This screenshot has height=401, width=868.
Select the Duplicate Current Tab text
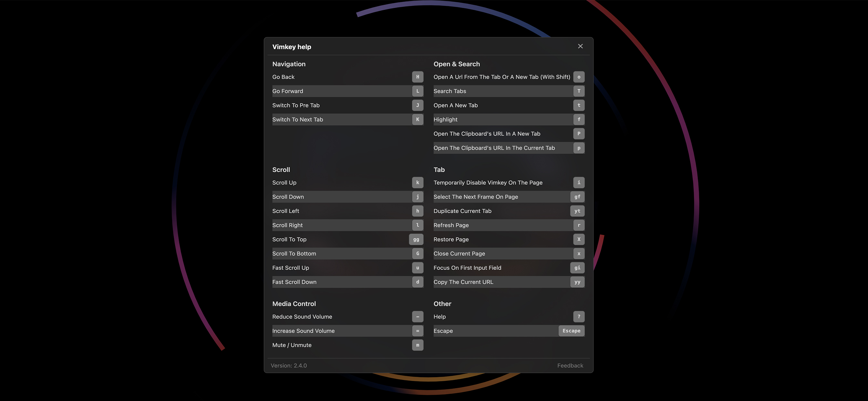(463, 211)
